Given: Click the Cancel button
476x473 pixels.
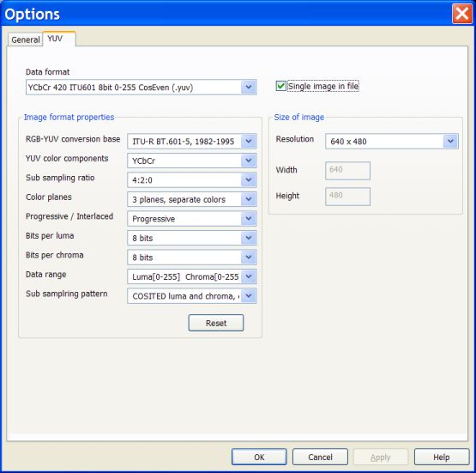Looking at the screenshot, I should (320, 457).
